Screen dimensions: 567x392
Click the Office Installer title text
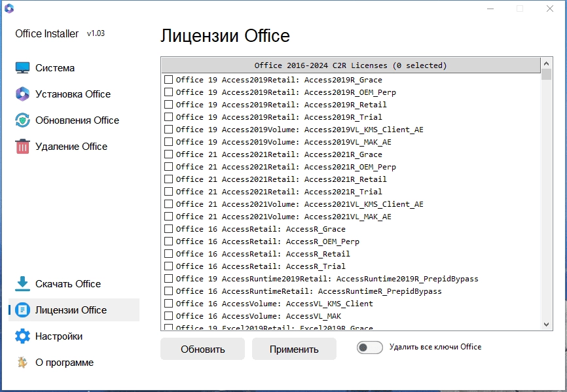pyautogui.click(x=47, y=33)
